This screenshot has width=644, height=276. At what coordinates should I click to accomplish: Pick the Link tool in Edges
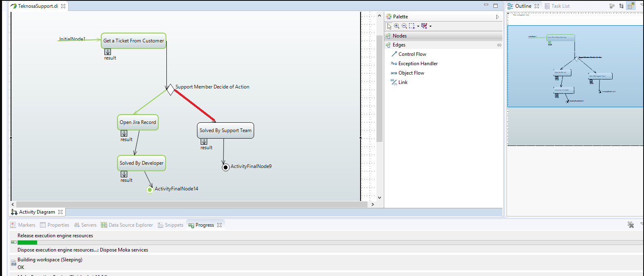pos(403,82)
